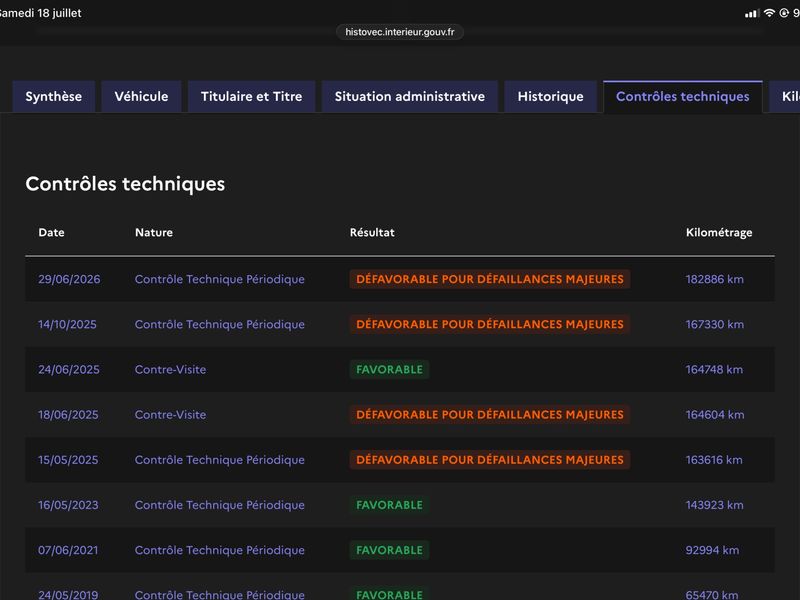Click the 164604 km mileage value
Viewport: 800px width, 600px height.
pos(715,415)
